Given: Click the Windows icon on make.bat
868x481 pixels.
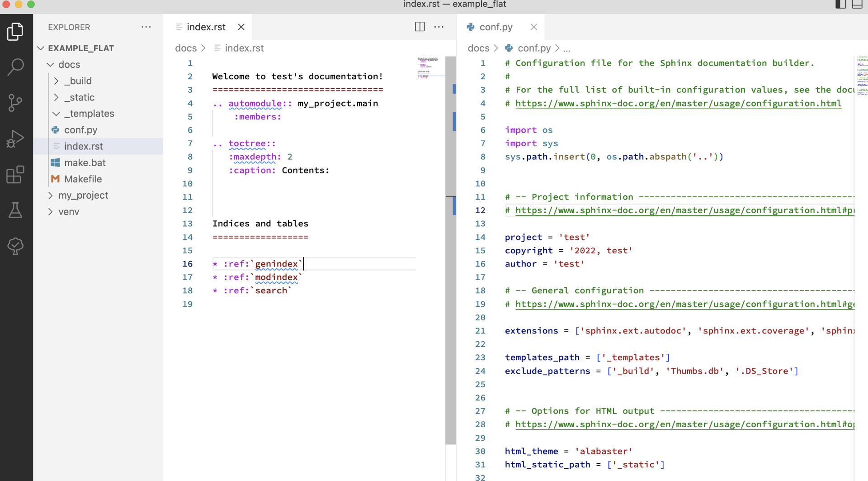Looking at the screenshot, I should click(x=56, y=162).
